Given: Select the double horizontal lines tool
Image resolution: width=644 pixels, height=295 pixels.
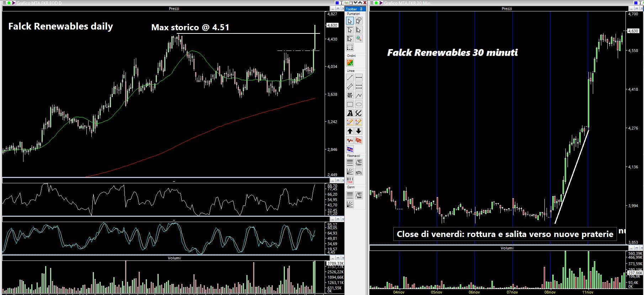Looking at the screenshot, I should (x=358, y=86).
